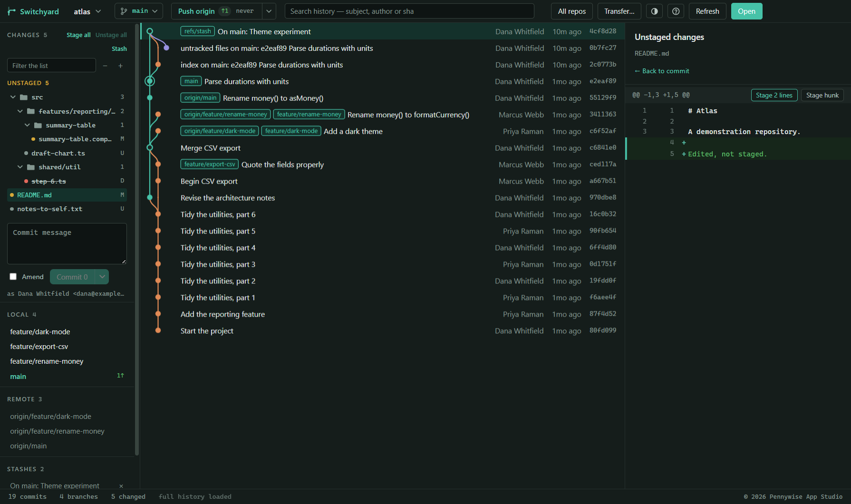851x504 pixels.
Task: Collapse the features/reporting folder
Action: point(20,111)
